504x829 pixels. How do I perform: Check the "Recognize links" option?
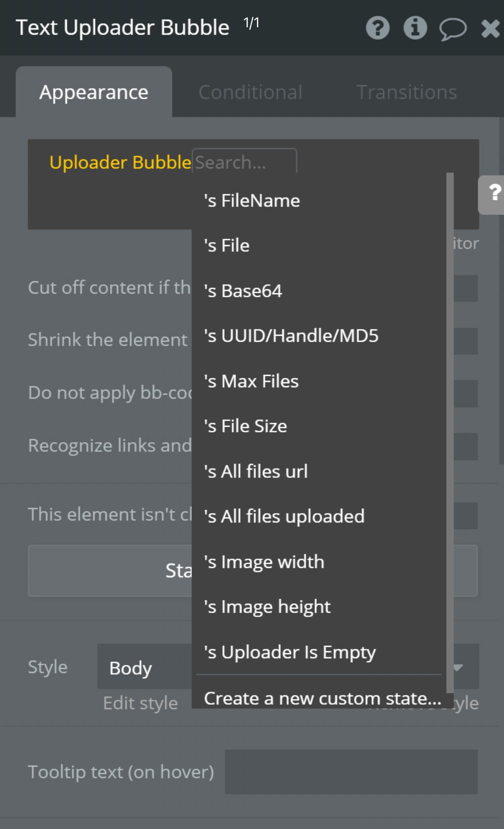click(x=466, y=446)
